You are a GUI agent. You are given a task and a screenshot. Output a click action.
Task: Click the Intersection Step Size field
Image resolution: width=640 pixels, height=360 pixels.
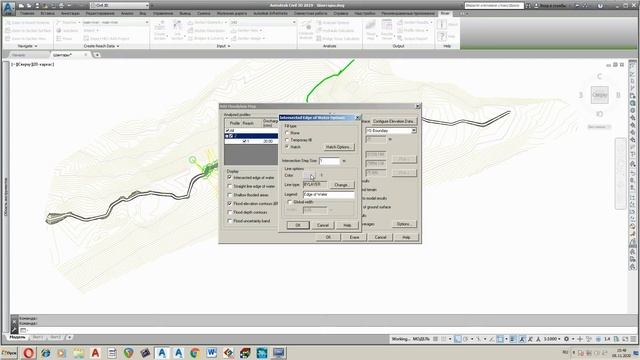coord(330,161)
